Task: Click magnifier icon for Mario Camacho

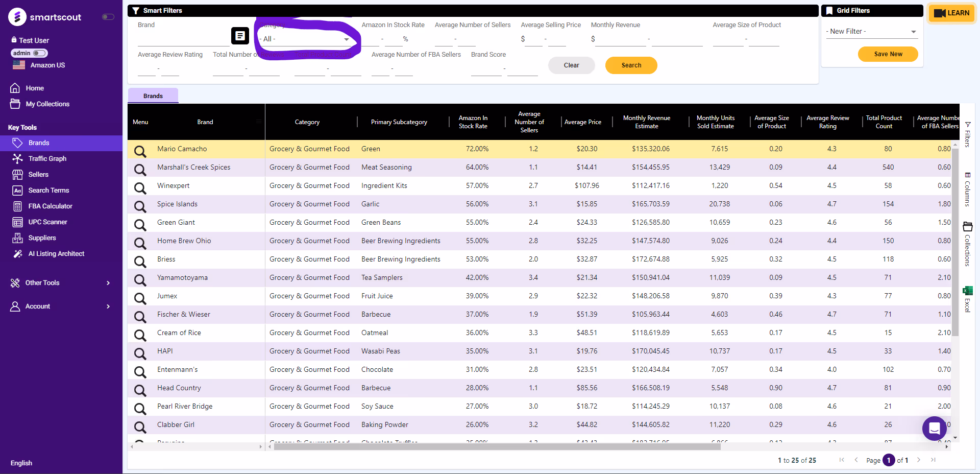Action: (x=140, y=151)
